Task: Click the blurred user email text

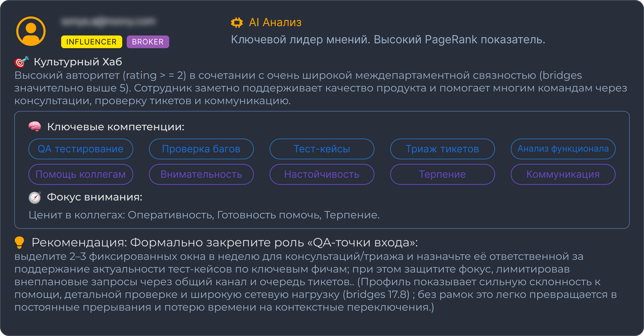Action: point(108,22)
